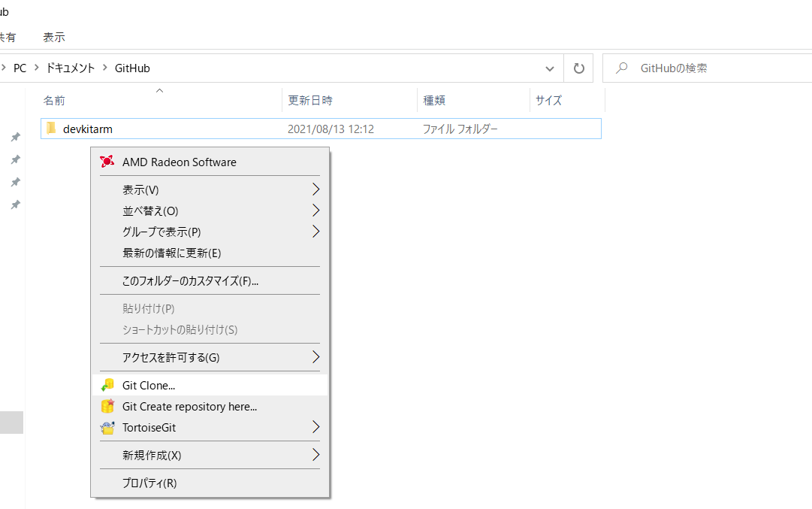Click the devkitarm folder icon
Image resolution: width=812 pixels, height=509 pixels.
click(51, 129)
